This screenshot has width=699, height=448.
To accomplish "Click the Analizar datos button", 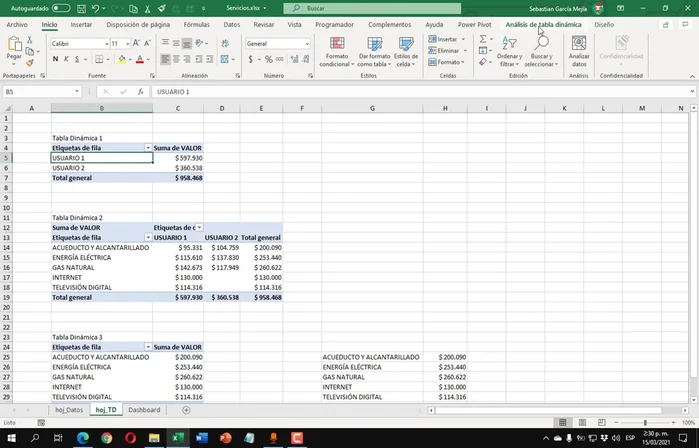I will (579, 52).
